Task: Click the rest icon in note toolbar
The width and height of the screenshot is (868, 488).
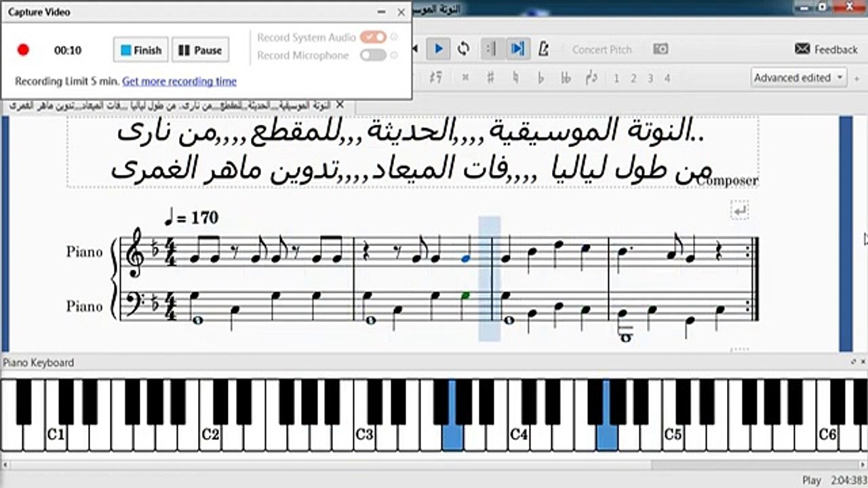Action: pos(436,78)
